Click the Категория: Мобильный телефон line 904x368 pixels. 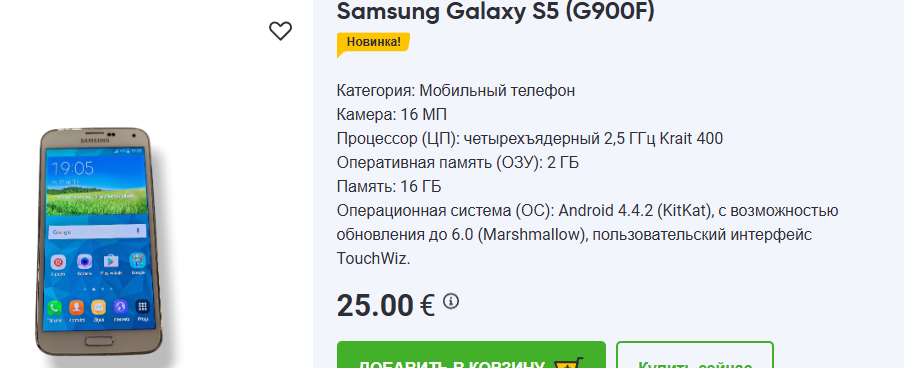pyautogui.click(x=455, y=91)
